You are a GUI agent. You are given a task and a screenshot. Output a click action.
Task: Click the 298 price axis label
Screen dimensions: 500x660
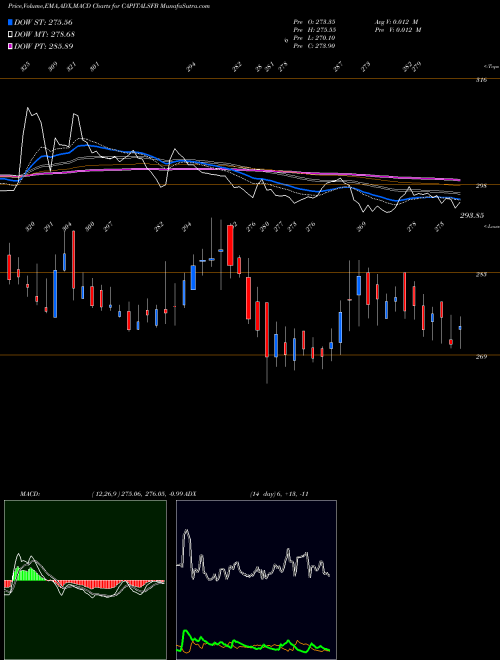click(x=481, y=186)
